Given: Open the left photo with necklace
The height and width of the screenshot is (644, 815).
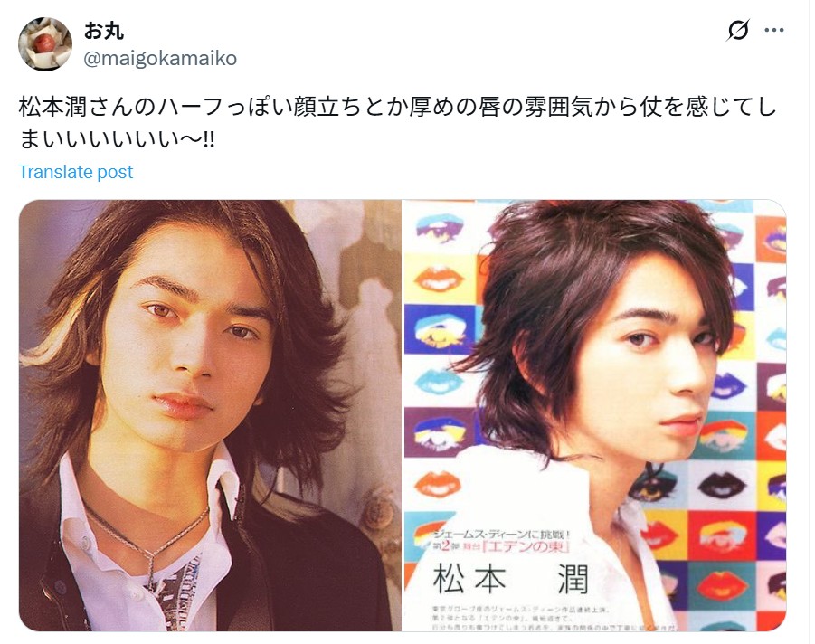Looking at the screenshot, I should pos(210,415).
